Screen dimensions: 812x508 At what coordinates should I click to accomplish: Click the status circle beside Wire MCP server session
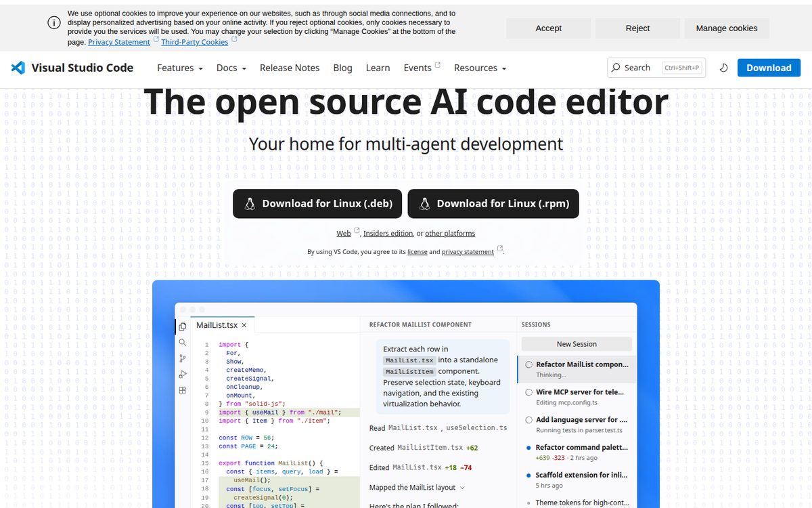click(529, 392)
